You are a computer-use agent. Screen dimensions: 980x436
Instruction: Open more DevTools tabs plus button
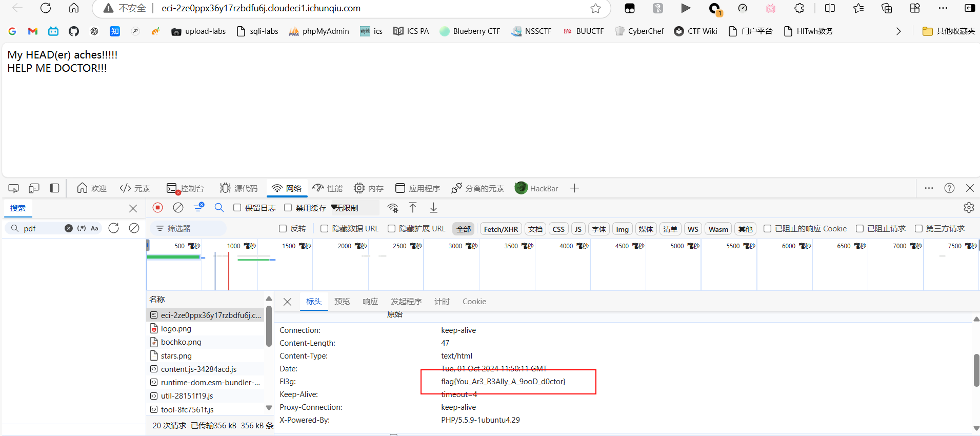tap(574, 188)
